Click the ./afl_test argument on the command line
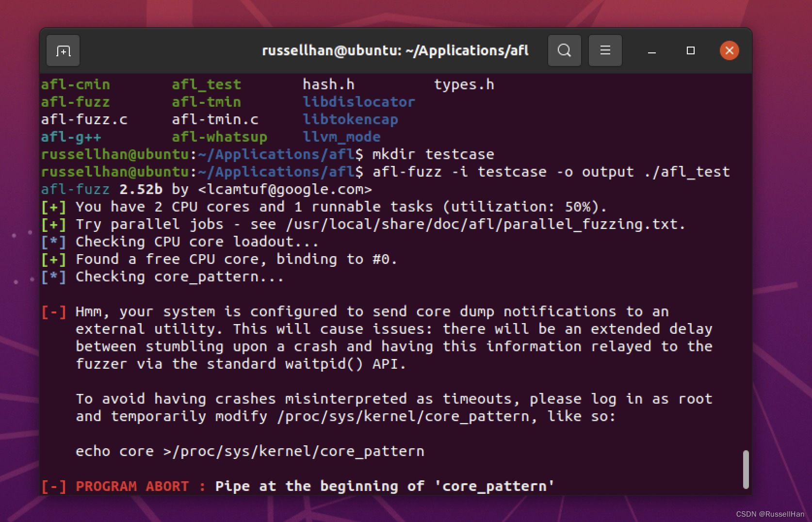This screenshot has height=522, width=812. (687, 172)
